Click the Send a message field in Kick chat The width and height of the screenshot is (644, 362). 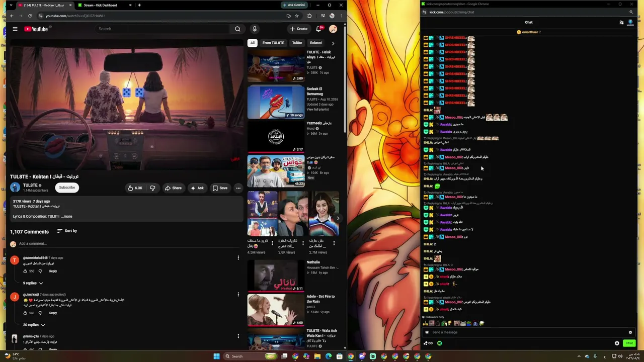pyautogui.click(x=529, y=332)
